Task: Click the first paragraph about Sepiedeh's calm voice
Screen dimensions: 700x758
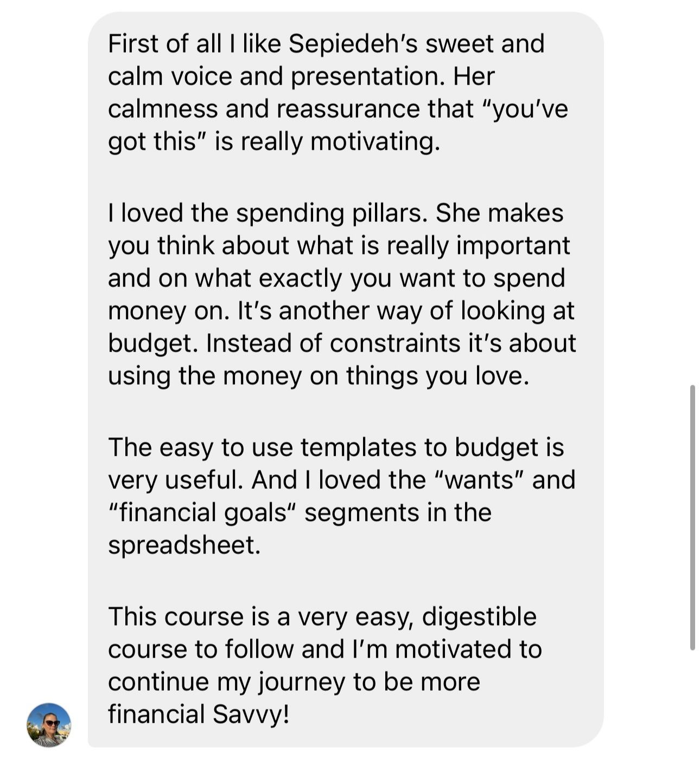Action: [338, 92]
